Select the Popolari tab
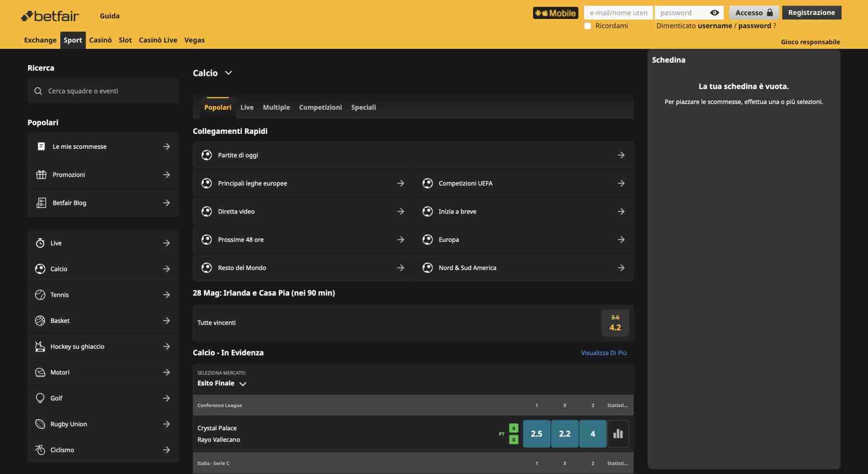868x474 pixels. [x=217, y=107]
